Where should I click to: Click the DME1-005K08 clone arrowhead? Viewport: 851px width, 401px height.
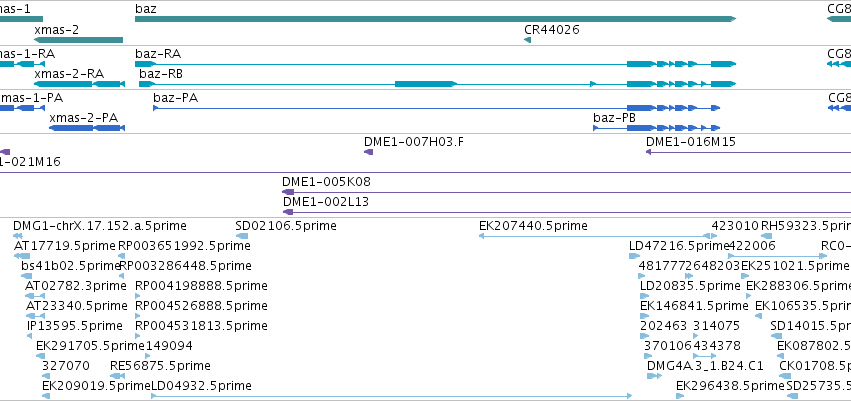[x=288, y=192]
